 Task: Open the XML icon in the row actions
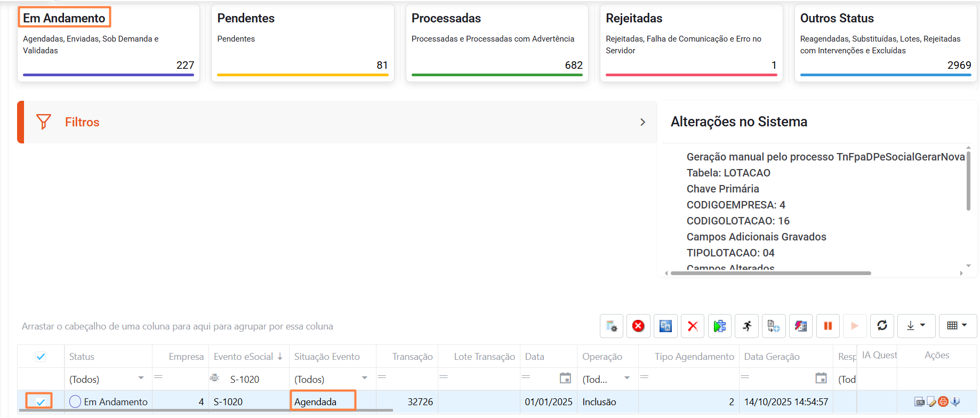coord(919,402)
